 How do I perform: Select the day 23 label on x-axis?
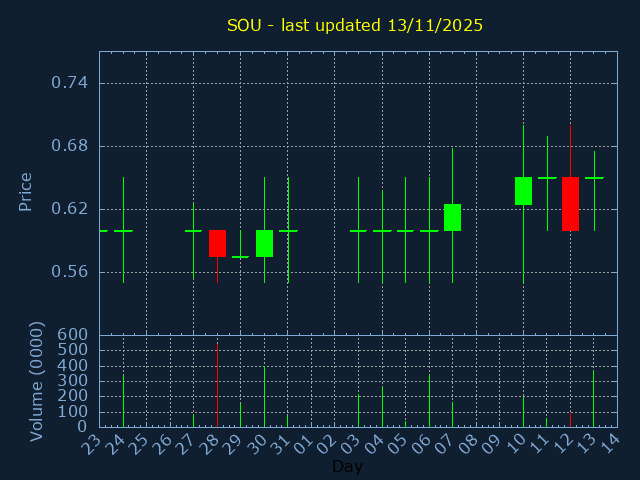pos(93,443)
